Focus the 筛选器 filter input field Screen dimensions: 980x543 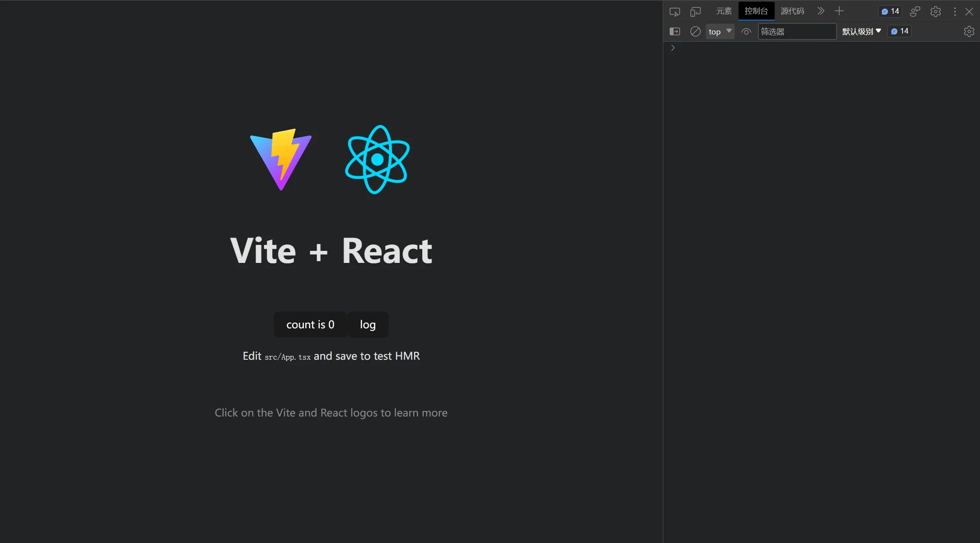point(796,31)
